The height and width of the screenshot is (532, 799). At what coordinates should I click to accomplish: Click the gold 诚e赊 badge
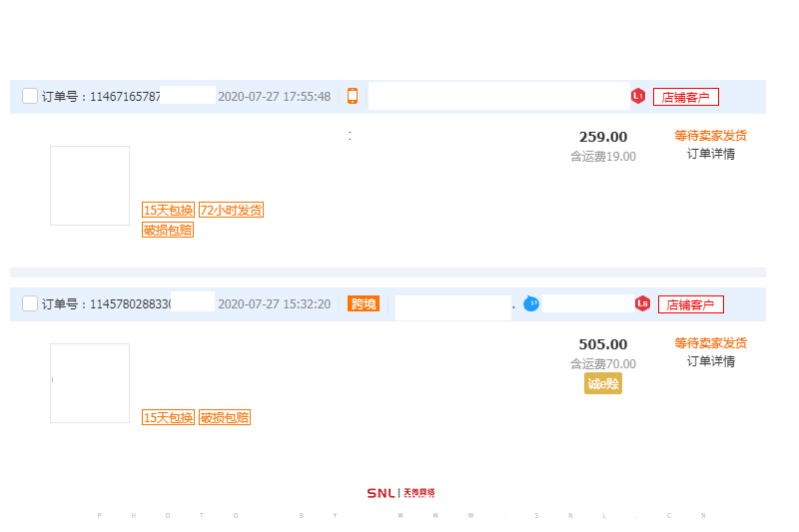603,384
